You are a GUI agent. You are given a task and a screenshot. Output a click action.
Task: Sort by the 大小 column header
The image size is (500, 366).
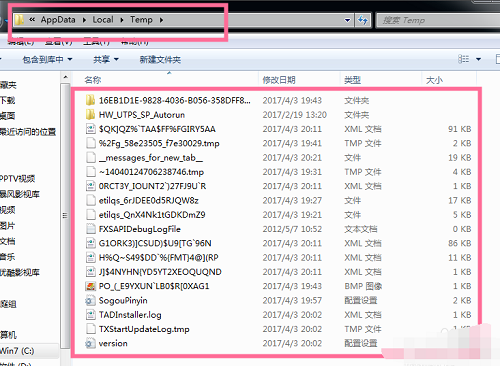(434, 80)
